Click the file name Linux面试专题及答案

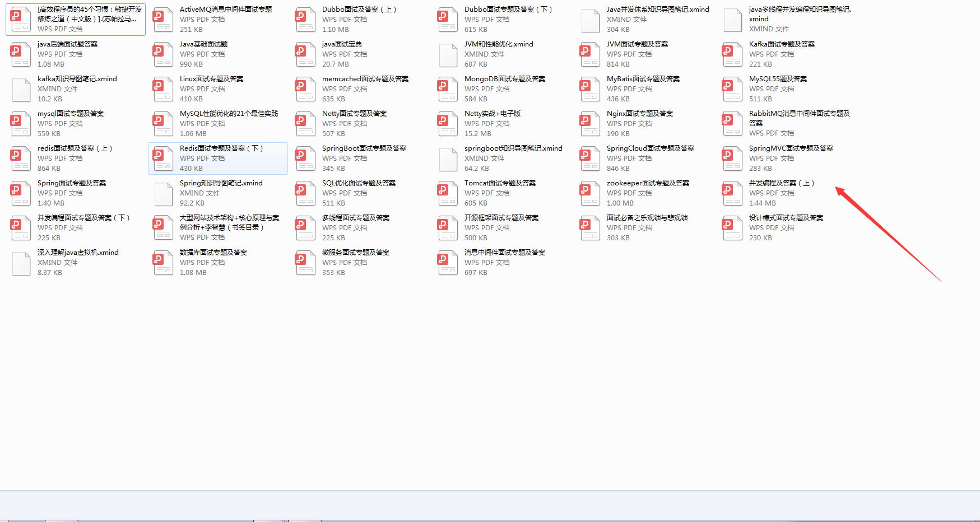tap(211, 79)
